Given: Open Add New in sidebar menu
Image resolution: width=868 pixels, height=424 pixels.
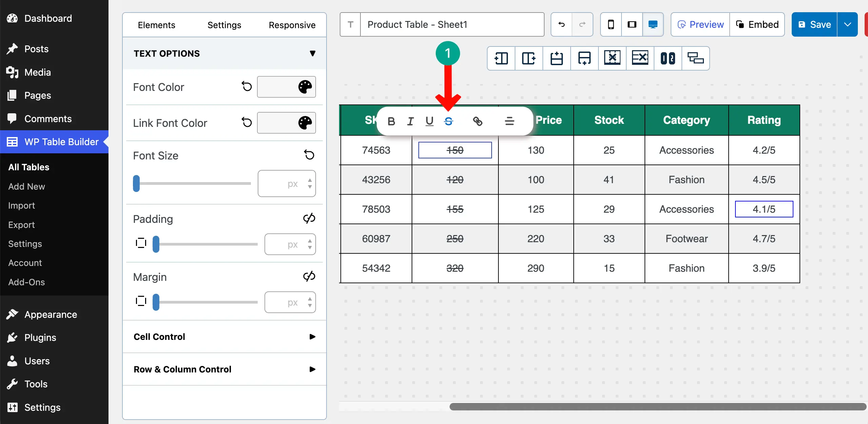Looking at the screenshot, I should pos(26,187).
